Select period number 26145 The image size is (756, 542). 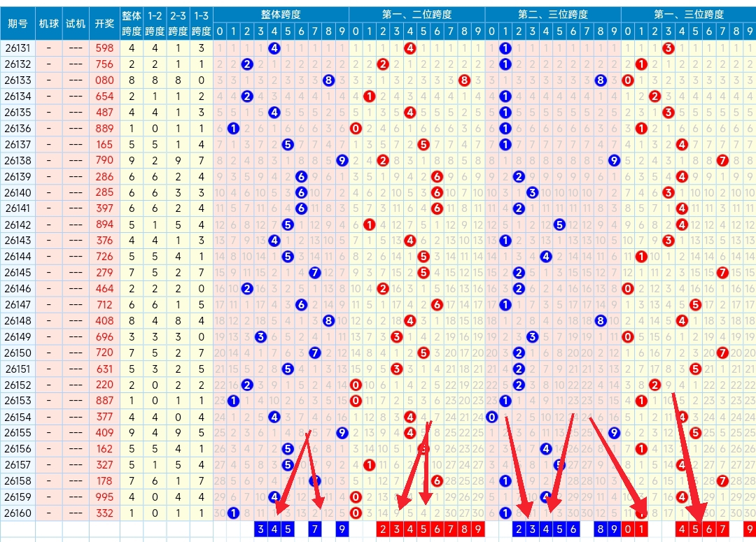[17, 273]
